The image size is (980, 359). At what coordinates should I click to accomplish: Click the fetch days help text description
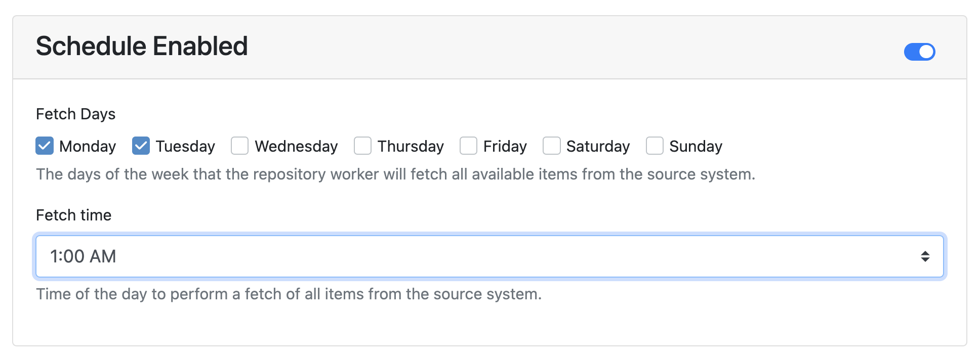coord(395,174)
